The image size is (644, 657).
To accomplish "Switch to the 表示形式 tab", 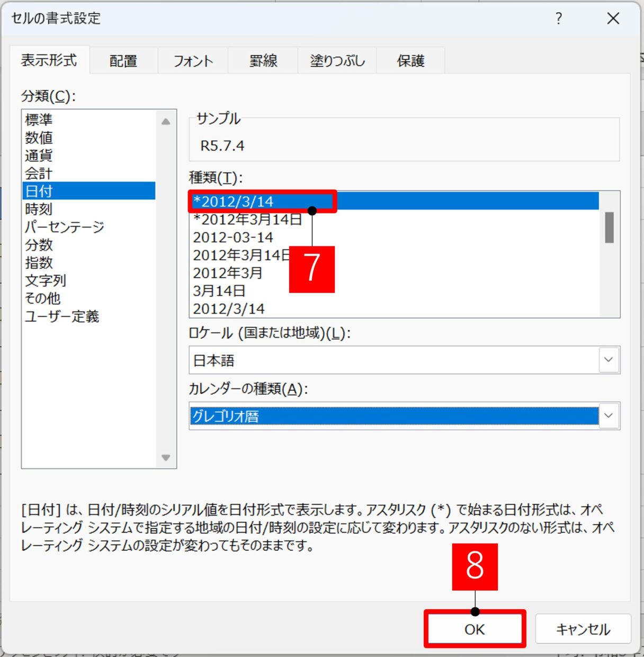I will click(x=49, y=60).
